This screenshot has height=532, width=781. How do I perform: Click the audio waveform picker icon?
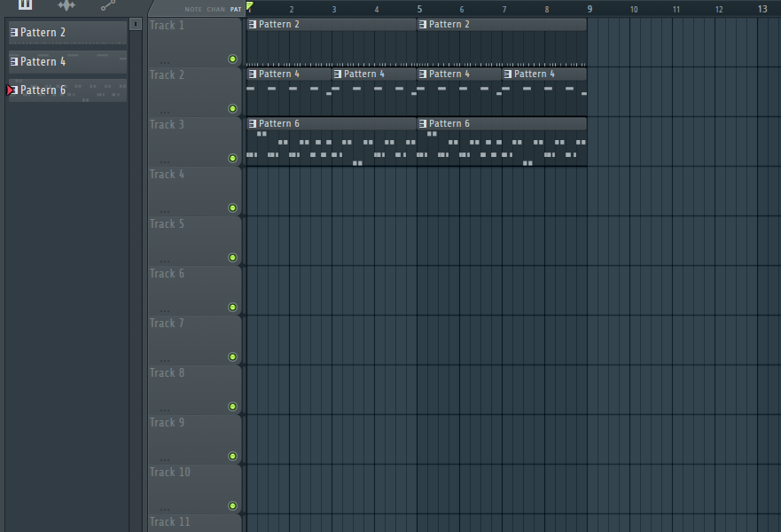point(66,5)
